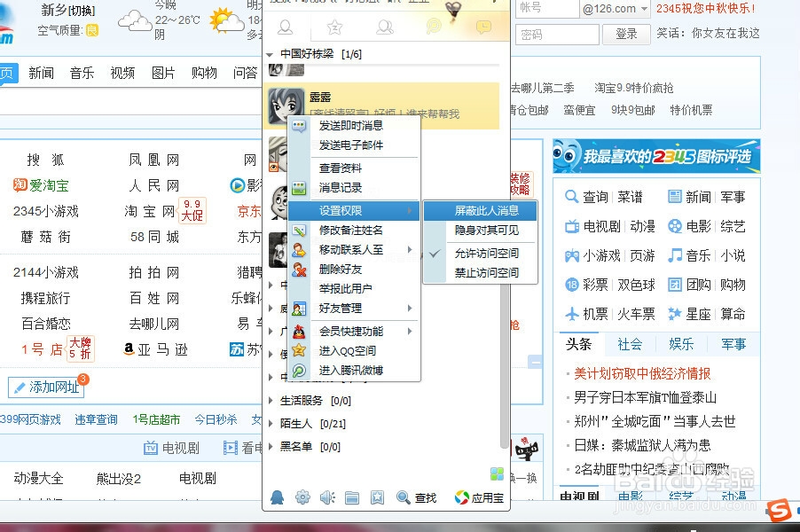Click the 切换 city switch link
The height and width of the screenshot is (532, 800).
(x=82, y=11)
